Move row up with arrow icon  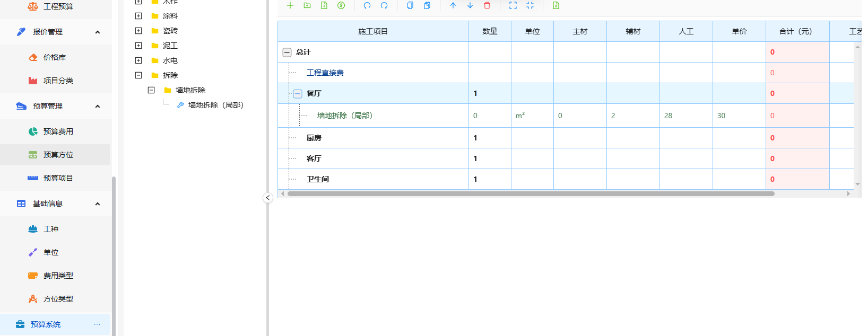453,5
